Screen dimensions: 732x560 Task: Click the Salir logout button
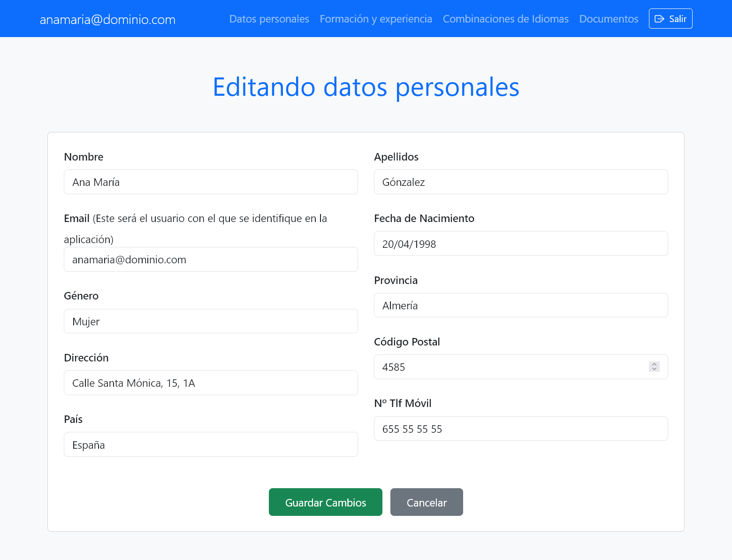tap(670, 19)
